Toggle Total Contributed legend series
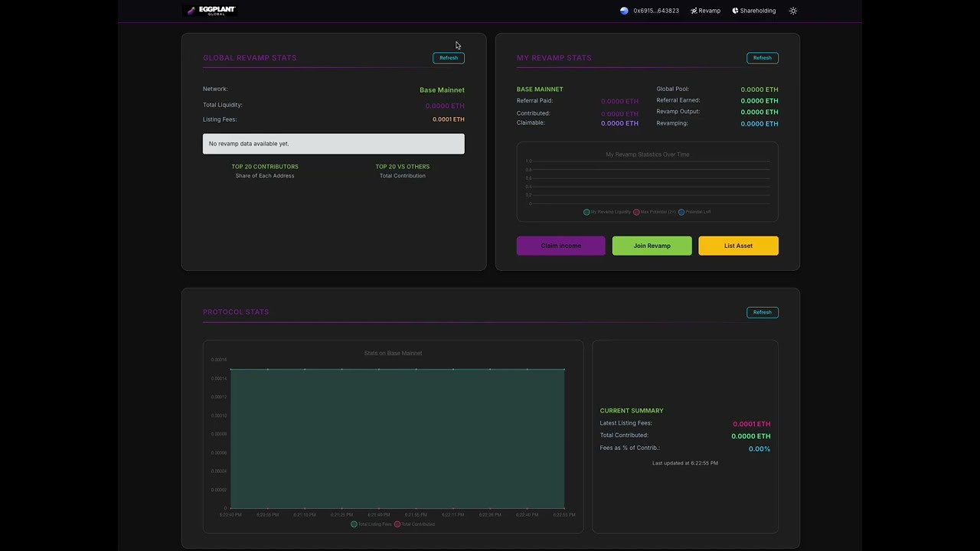Screen dimensions: 980x551 pos(414,524)
